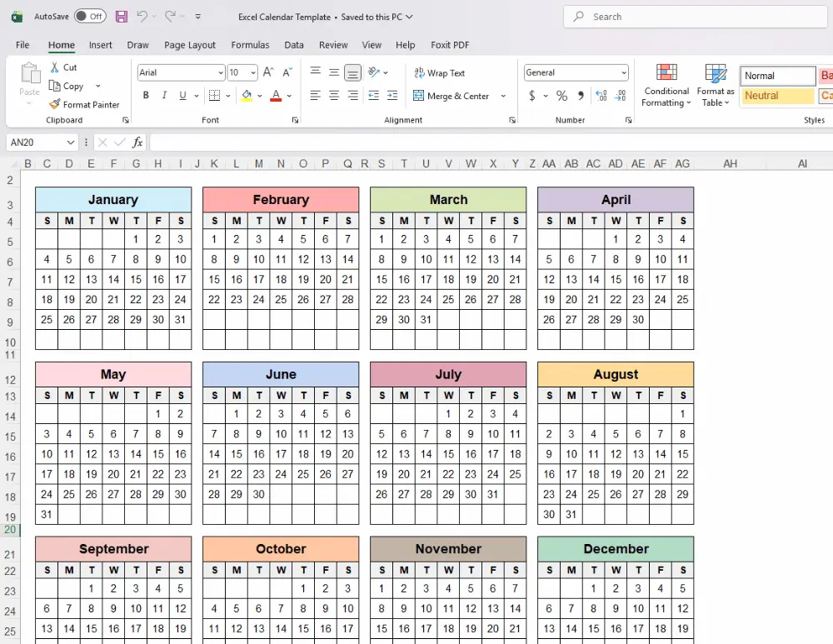Switch to the Formulas ribbon tab
This screenshot has width=833, height=644.
click(250, 45)
